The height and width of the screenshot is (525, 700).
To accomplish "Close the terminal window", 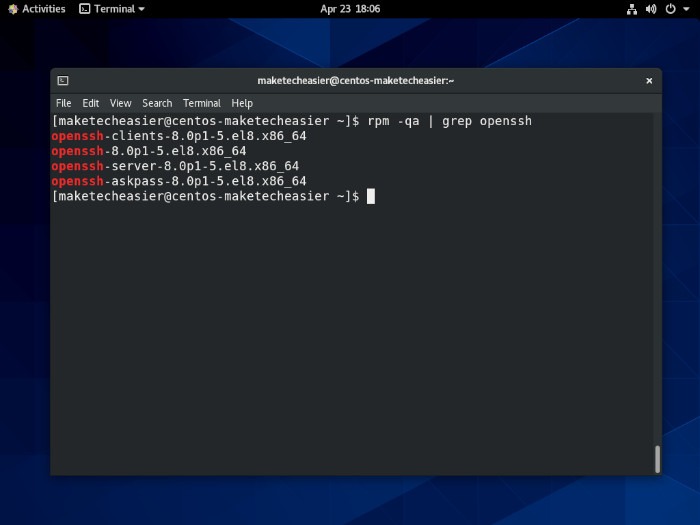I will tap(649, 81).
